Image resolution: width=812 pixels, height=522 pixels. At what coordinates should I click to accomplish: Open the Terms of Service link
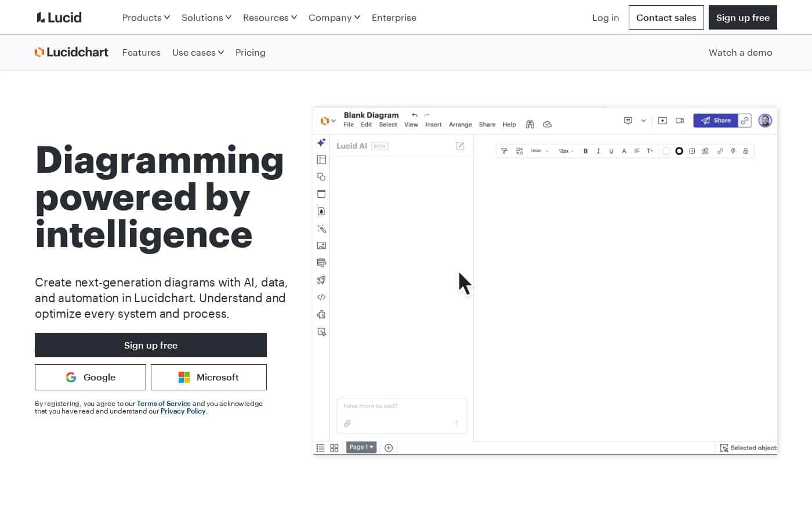point(164,404)
